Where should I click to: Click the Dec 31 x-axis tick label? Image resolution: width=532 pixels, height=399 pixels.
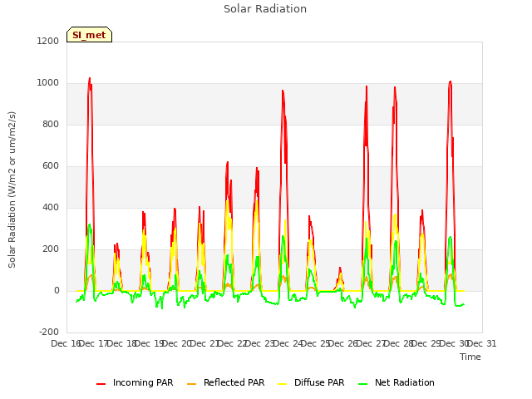(482, 343)
